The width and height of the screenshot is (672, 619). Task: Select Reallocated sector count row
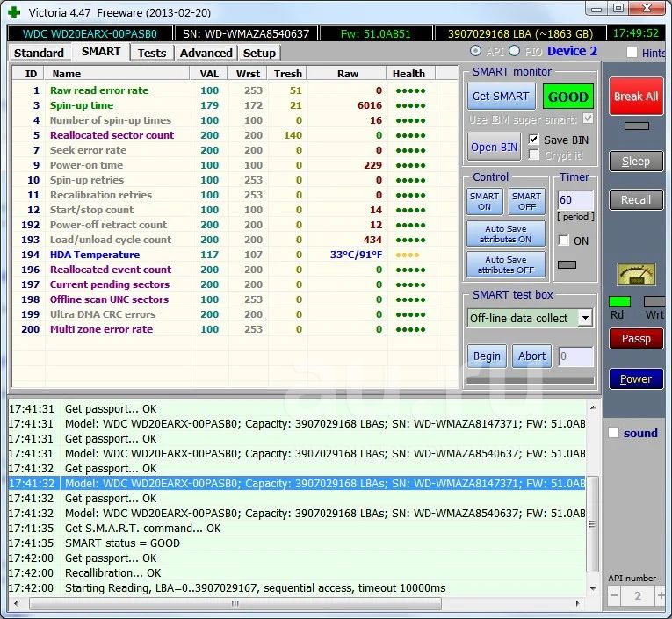tap(235, 135)
